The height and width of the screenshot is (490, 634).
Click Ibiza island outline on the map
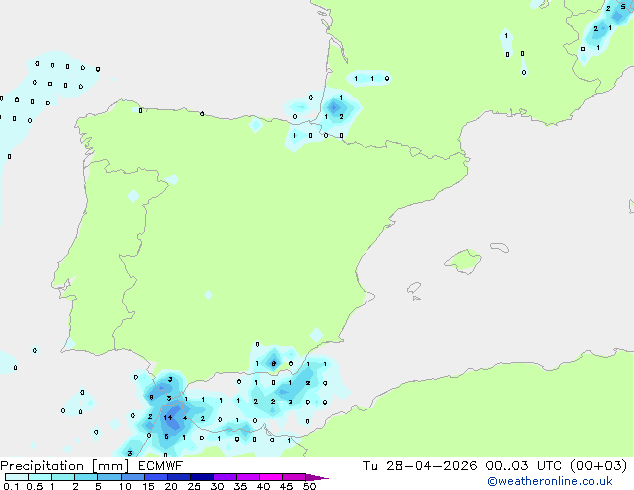pyautogui.click(x=414, y=288)
